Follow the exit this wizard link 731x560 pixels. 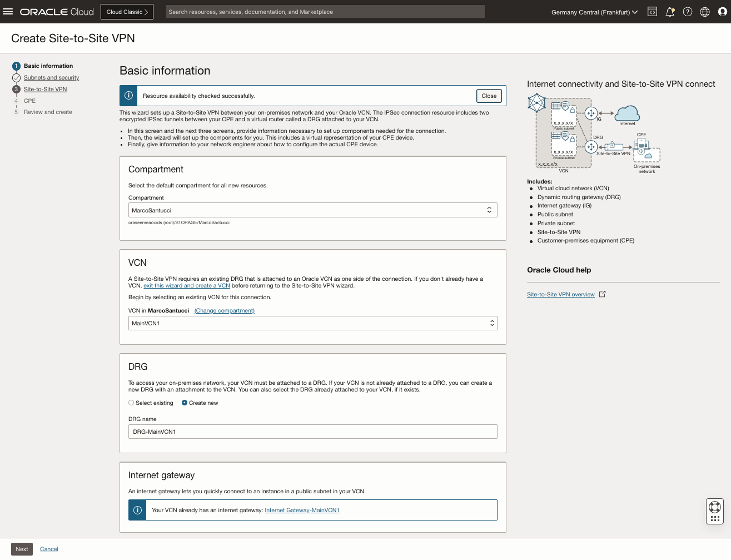coord(186,285)
